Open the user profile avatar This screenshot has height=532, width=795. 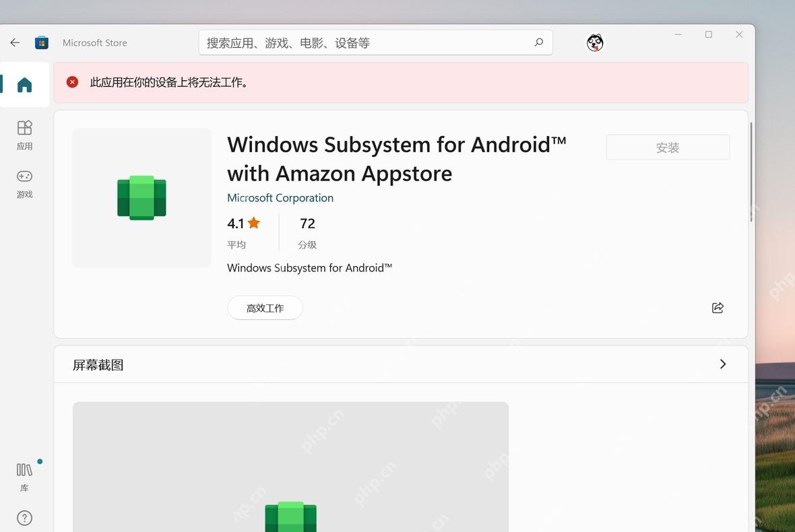pos(595,43)
